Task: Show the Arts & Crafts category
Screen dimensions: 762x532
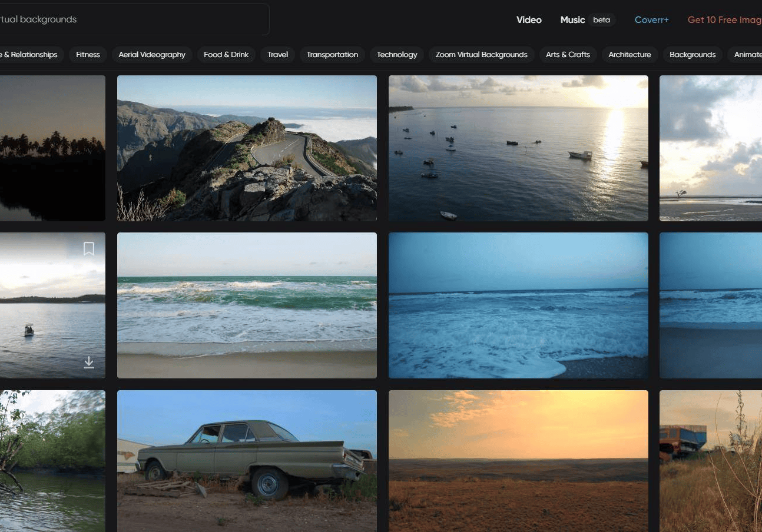Action: coord(568,55)
